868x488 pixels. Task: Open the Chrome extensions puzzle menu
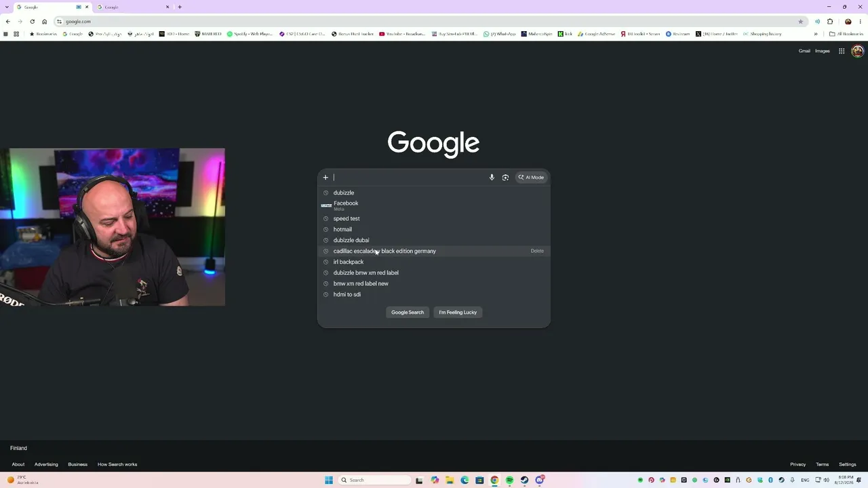pyautogui.click(x=830, y=22)
